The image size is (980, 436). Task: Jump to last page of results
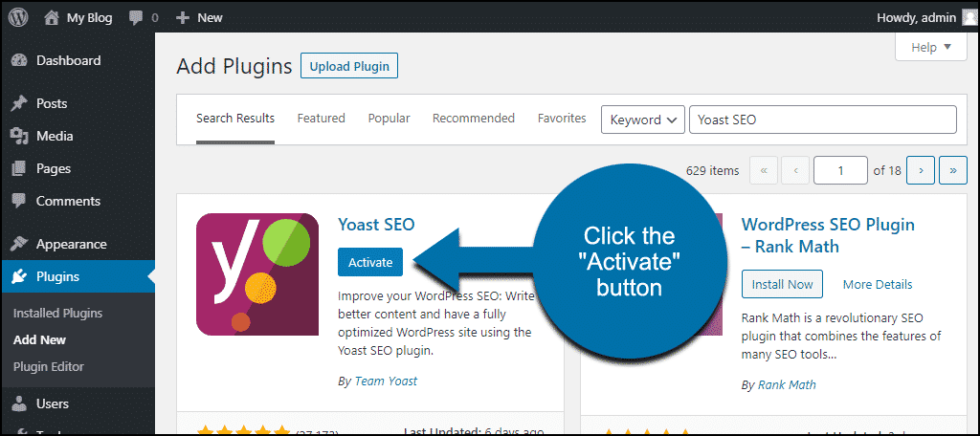(953, 170)
